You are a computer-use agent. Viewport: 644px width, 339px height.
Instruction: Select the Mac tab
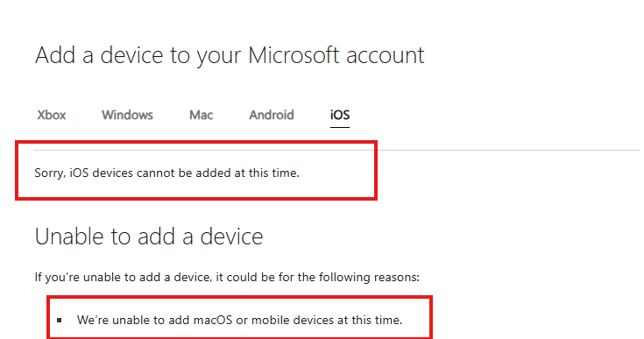click(201, 115)
